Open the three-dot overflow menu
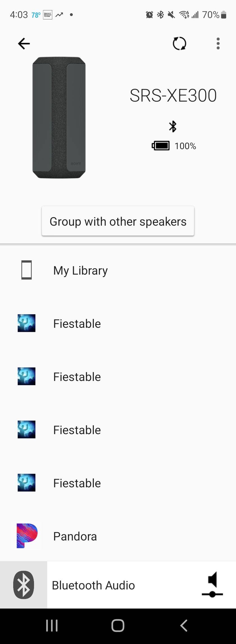Image resolution: width=236 pixels, height=644 pixels. pyautogui.click(x=218, y=44)
